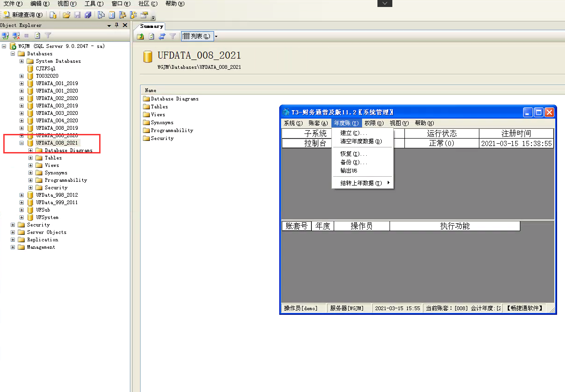
Task: Expand the System Databases node
Action: tap(22, 61)
